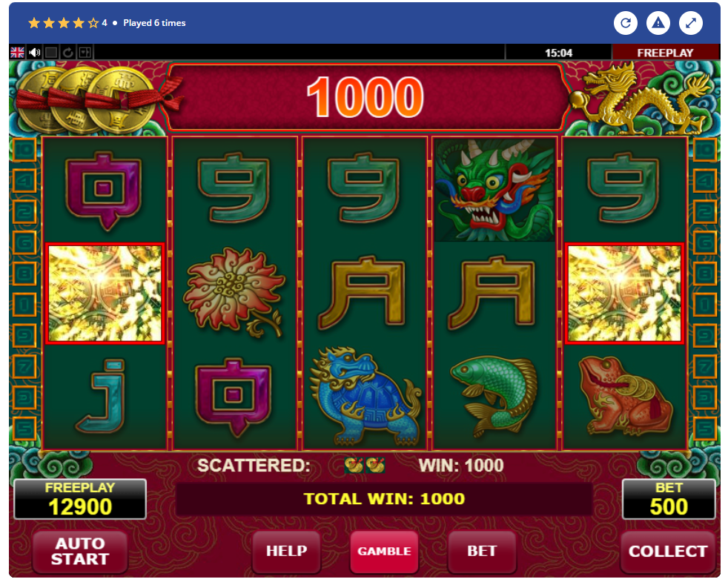728x582 pixels.
Task: Report a problem via warning triangle icon
Action: (x=658, y=23)
